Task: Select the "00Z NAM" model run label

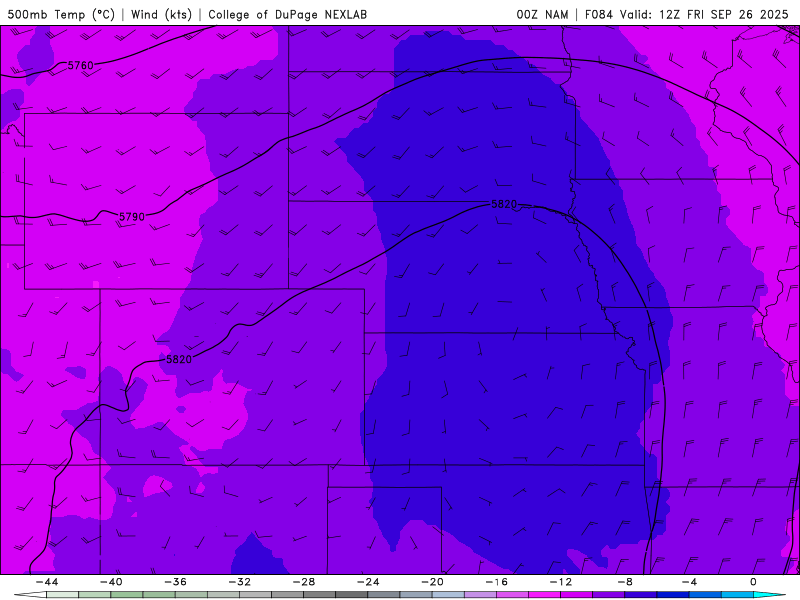Action: (542, 14)
